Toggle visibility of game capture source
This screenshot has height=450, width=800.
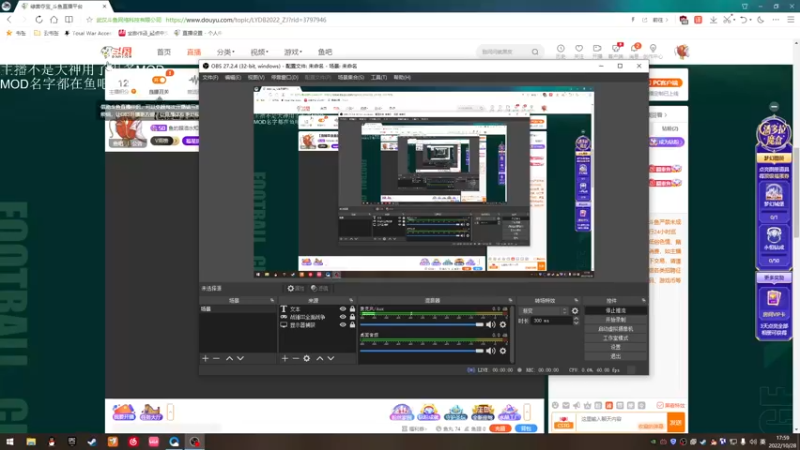[343, 317]
